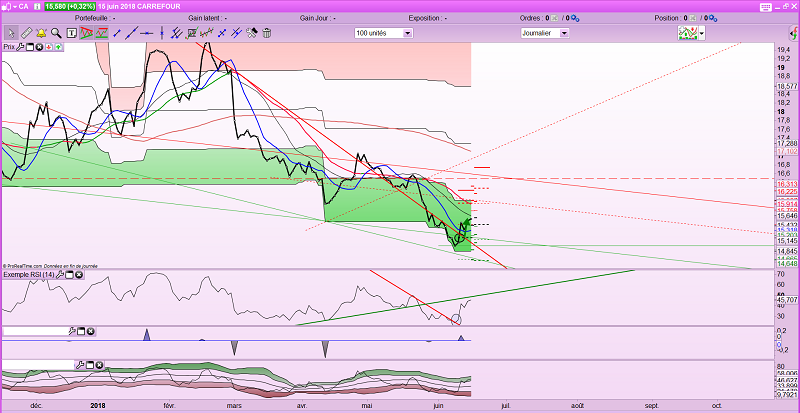Click the green 15,580 (+0,32%) price badge

68,6
